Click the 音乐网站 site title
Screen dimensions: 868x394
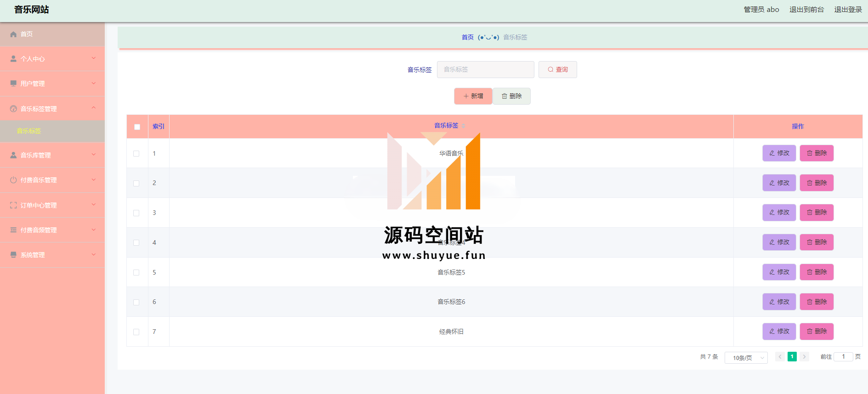[31, 10]
